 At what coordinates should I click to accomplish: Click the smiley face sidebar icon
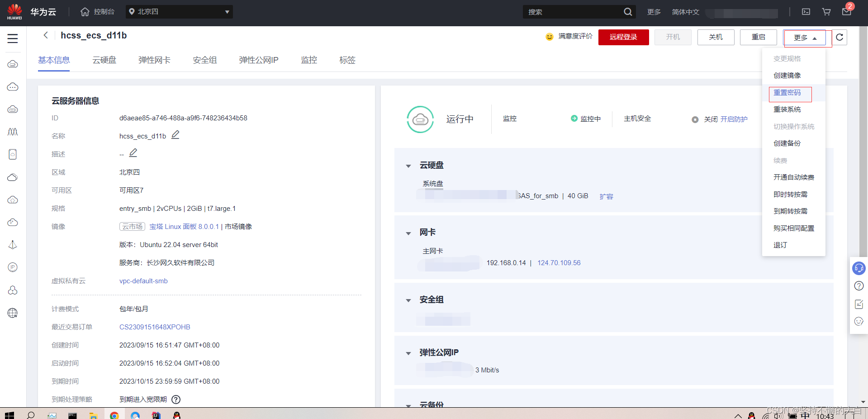click(x=859, y=322)
